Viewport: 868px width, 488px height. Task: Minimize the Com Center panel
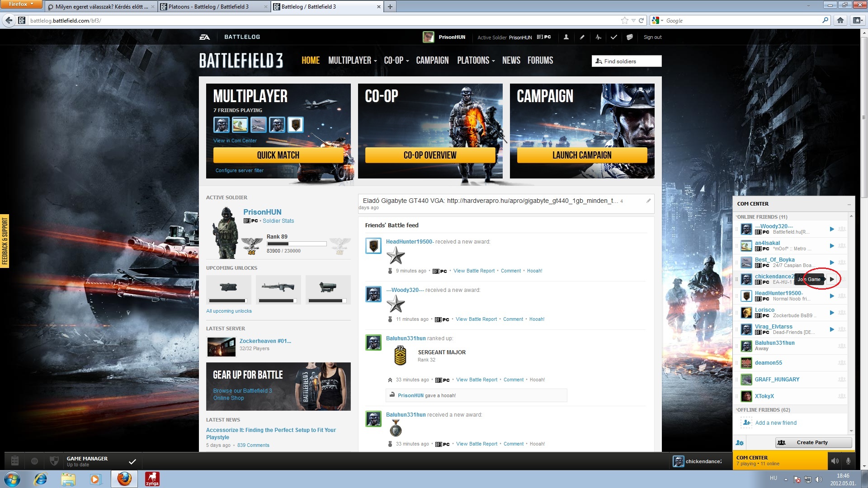coord(849,204)
